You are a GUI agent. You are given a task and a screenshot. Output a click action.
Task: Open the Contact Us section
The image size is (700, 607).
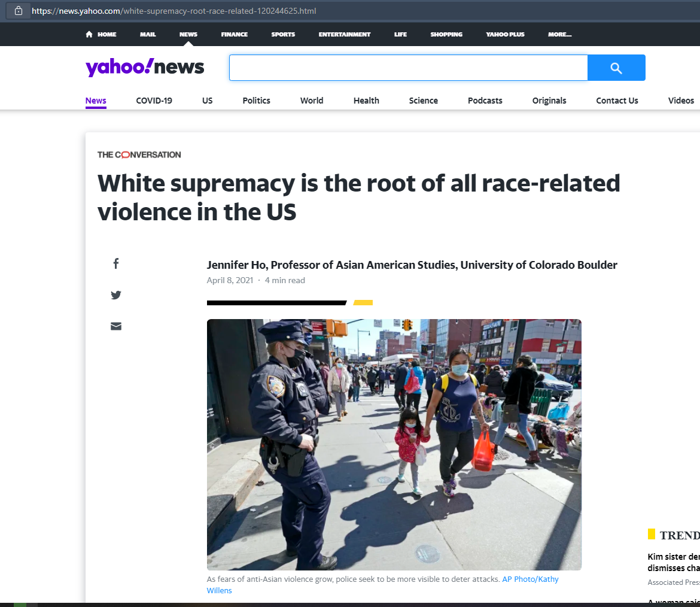coord(617,101)
